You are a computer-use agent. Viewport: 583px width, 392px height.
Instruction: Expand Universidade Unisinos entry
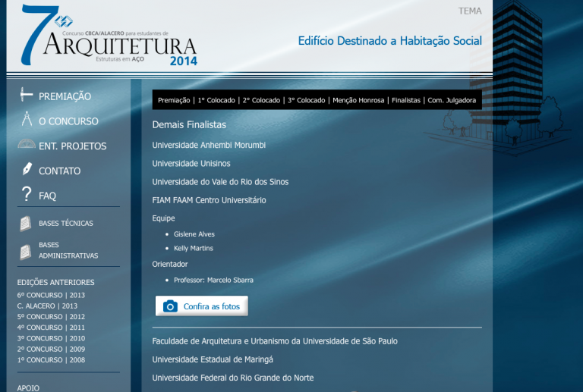point(191,164)
